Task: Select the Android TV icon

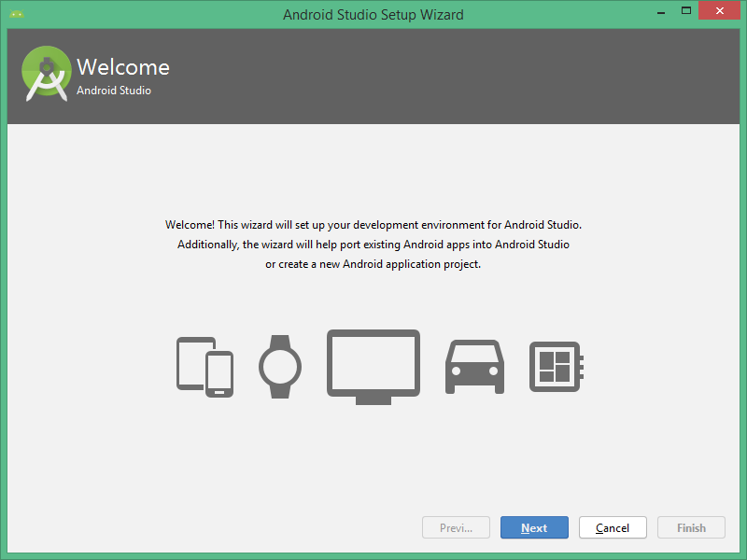Action: [373, 362]
